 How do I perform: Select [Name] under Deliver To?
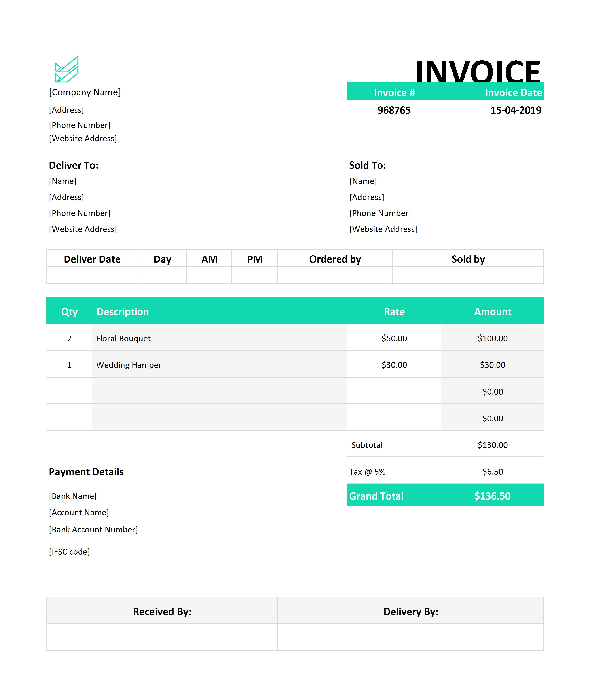(x=63, y=181)
